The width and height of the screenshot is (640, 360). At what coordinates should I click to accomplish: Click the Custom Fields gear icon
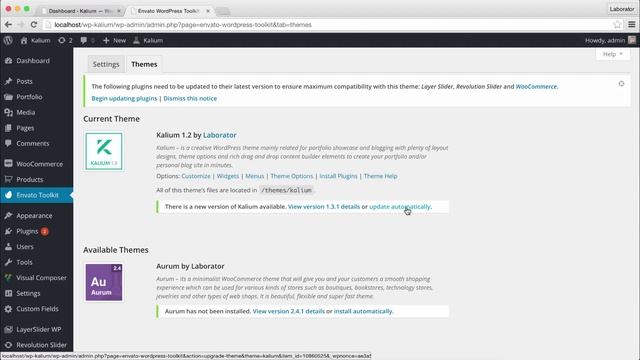(8, 309)
